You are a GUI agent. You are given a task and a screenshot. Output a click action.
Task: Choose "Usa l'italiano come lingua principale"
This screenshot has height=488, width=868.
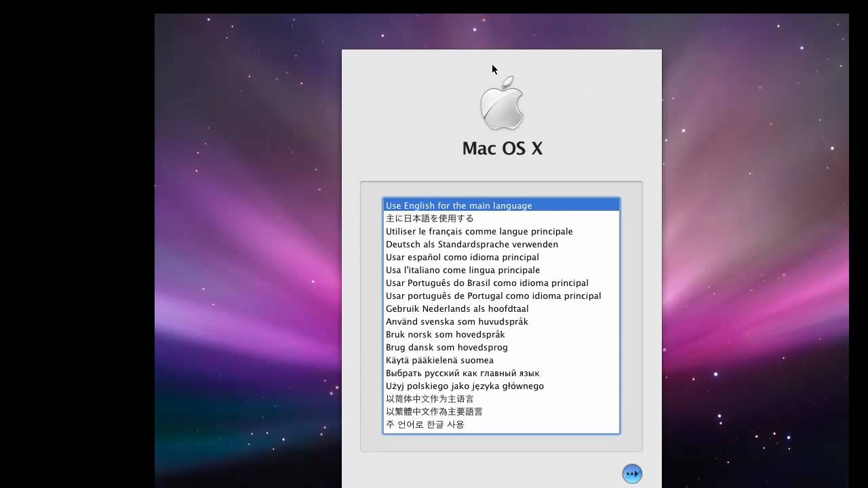tap(501, 270)
